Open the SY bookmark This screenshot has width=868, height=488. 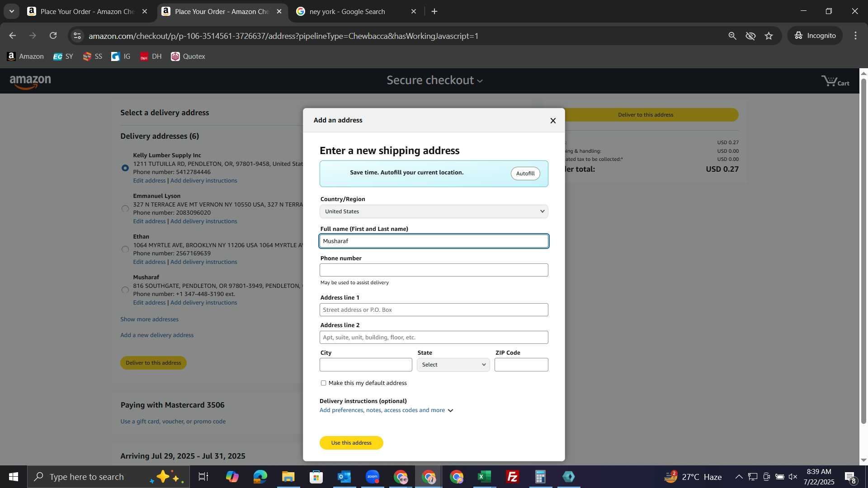coord(63,56)
